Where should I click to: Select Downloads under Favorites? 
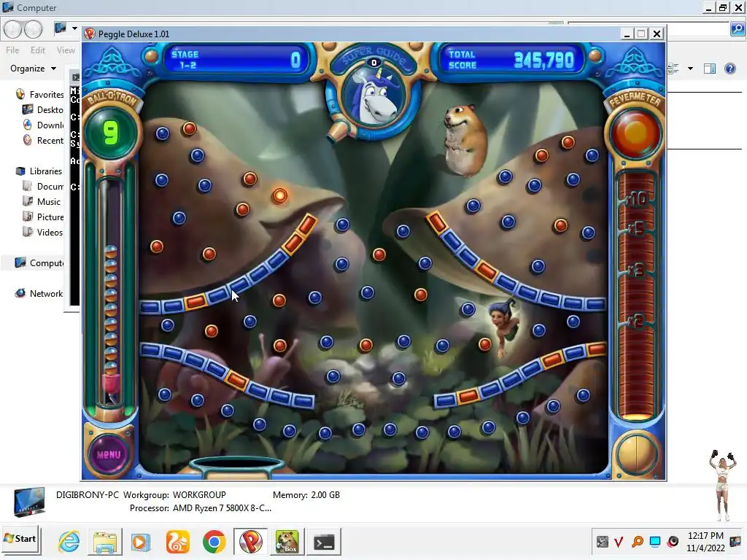tap(43, 125)
